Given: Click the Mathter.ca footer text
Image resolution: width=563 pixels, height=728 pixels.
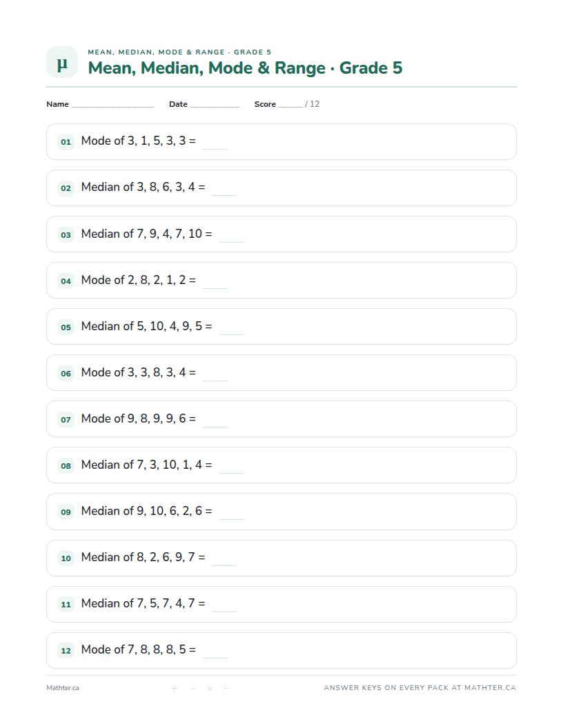Looking at the screenshot, I should 63,688.
